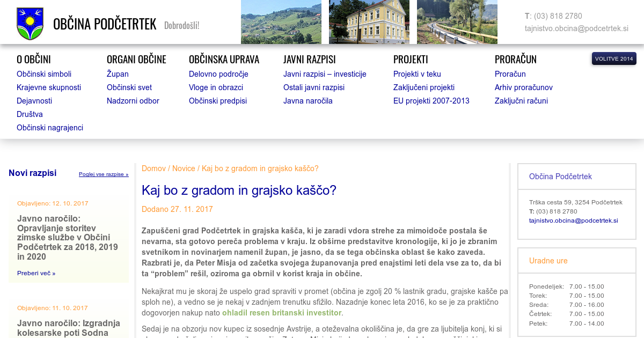Click the header email address tajnistvo.obcina@podcetrtek.si
644x338 pixels.
pyautogui.click(x=576, y=28)
